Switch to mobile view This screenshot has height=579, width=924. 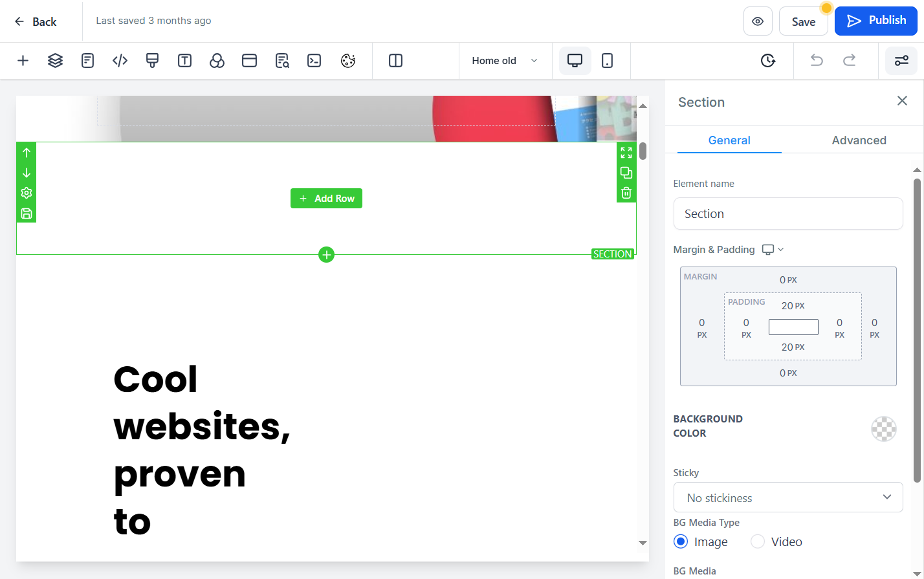[607, 61]
